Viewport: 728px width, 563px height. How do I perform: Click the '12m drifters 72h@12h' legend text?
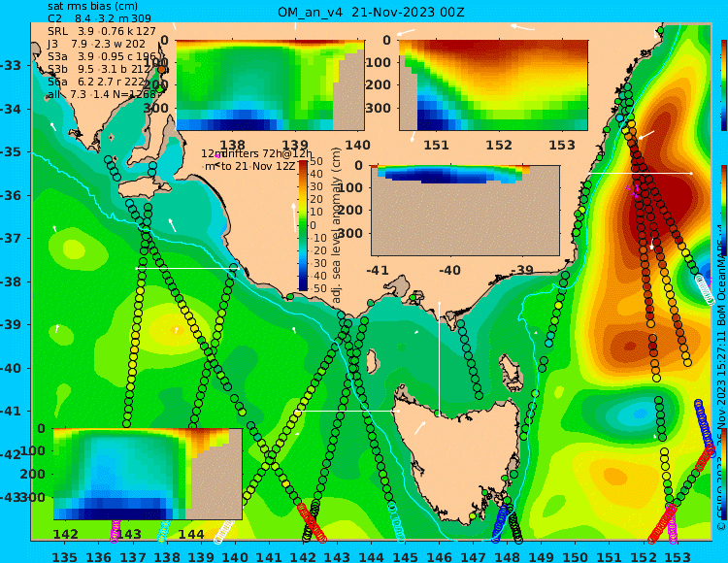click(256, 153)
